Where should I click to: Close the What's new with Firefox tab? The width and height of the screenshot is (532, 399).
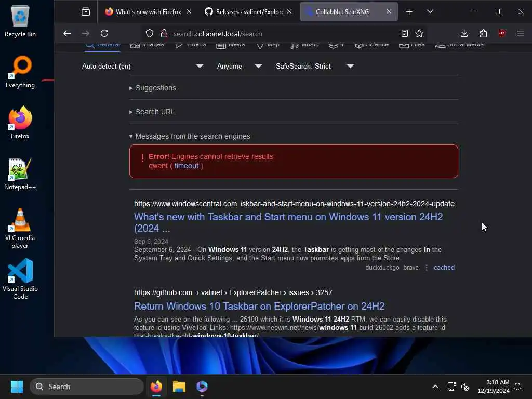pos(189,12)
